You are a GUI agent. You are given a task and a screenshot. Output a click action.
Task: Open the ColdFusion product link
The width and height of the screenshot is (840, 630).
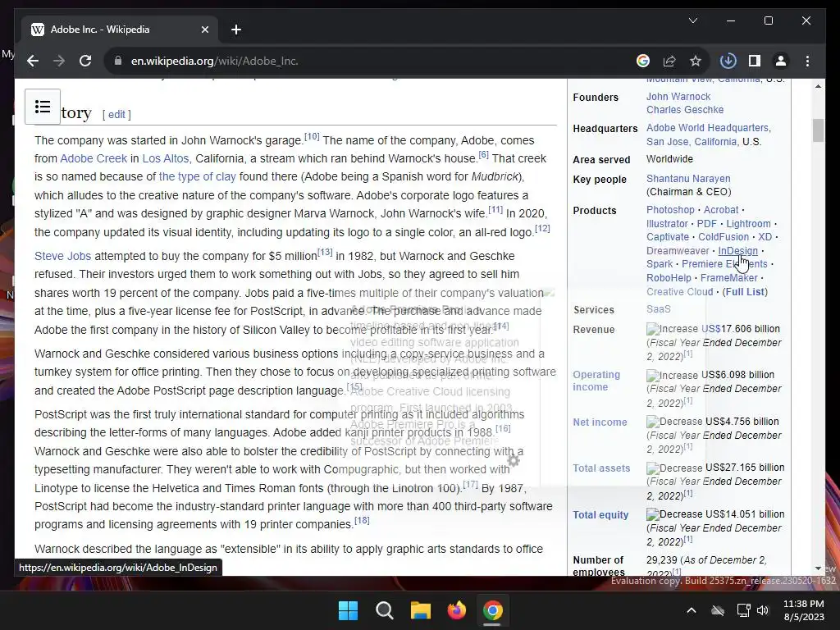point(724,237)
